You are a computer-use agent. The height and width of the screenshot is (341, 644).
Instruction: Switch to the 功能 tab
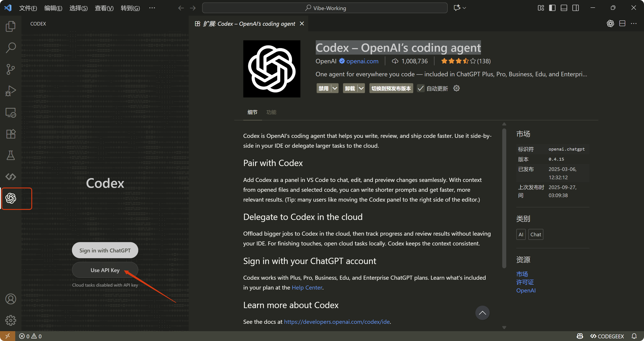[x=271, y=112]
